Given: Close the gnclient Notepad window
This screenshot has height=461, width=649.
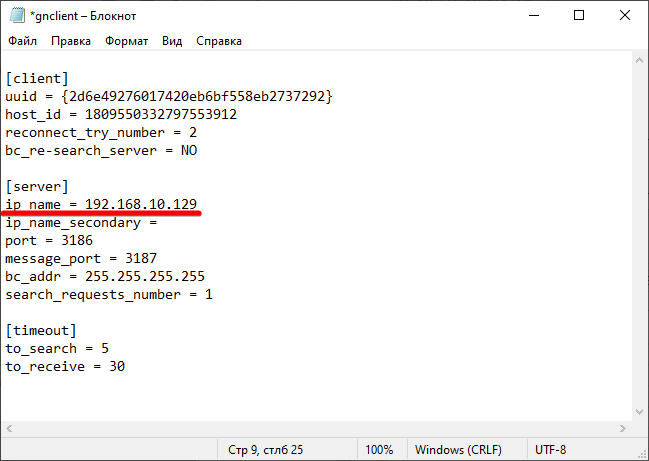Looking at the screenshot, I should click(x=625, y=15).
